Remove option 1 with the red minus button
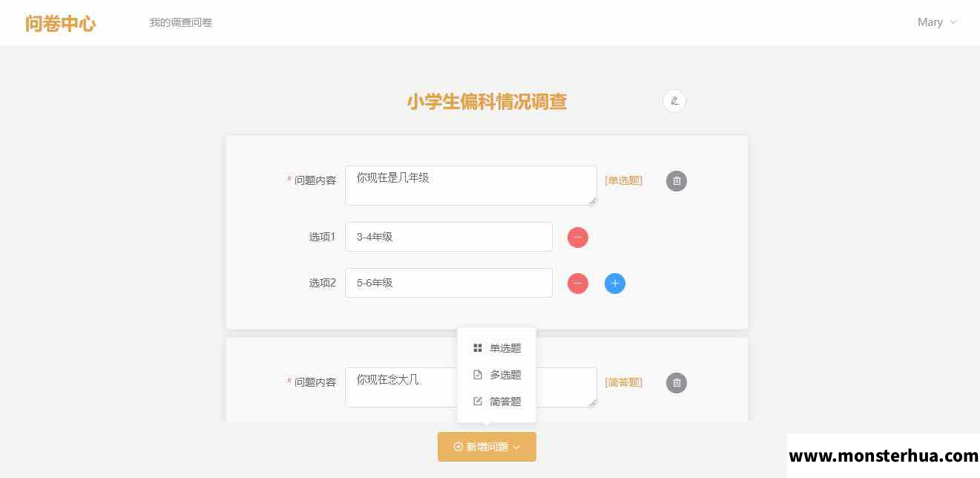This screenshot has width=980, height=478. (578, 238)
